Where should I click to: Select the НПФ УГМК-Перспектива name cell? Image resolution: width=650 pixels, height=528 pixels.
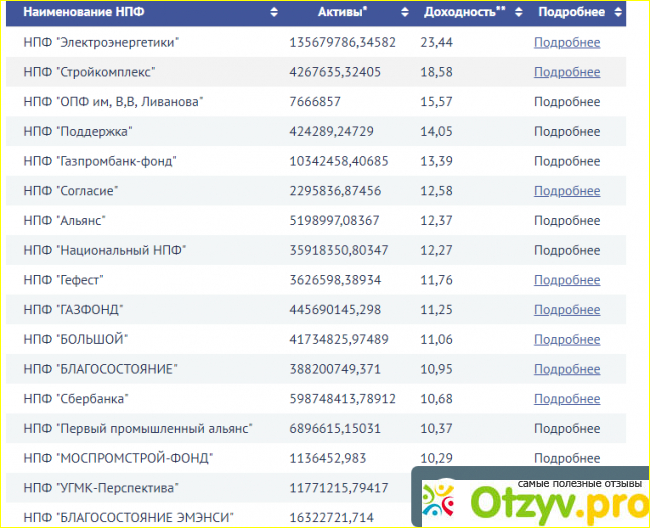(x=100, y=488)
